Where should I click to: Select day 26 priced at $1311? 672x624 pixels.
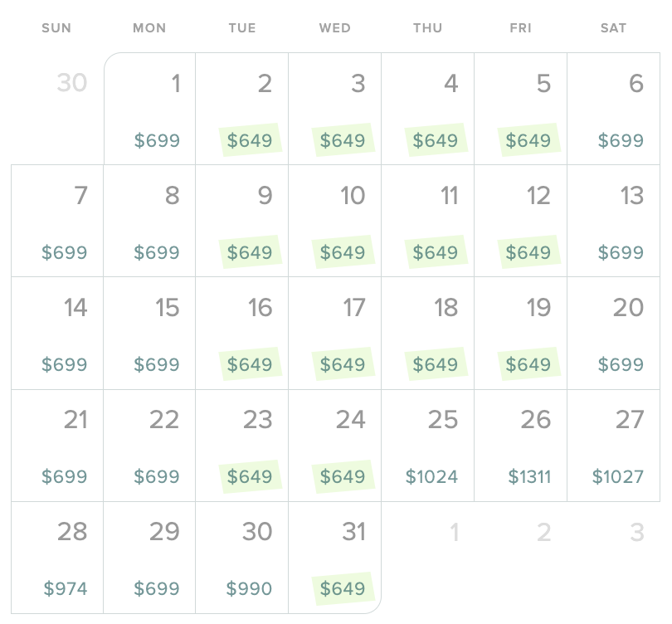[x=521, y=446]
